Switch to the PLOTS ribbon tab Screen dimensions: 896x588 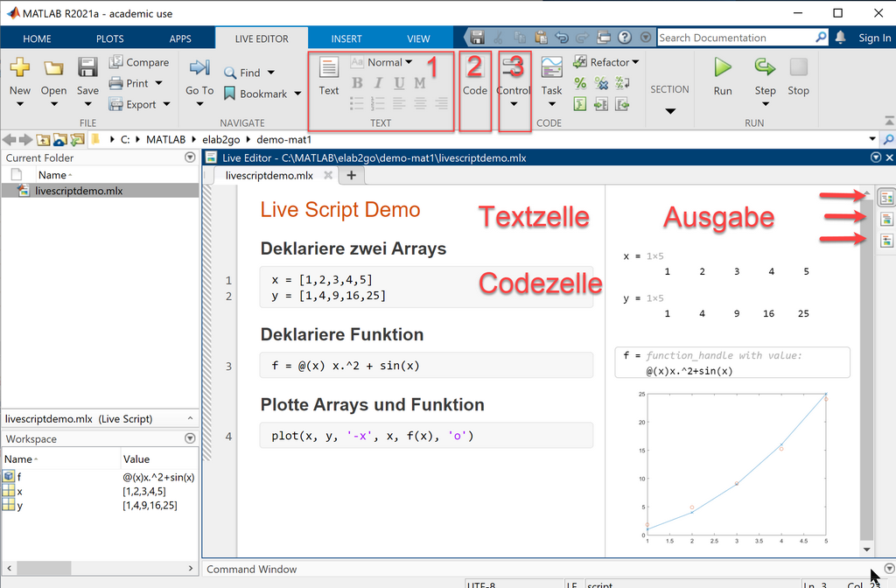click(x=109, y=38)
